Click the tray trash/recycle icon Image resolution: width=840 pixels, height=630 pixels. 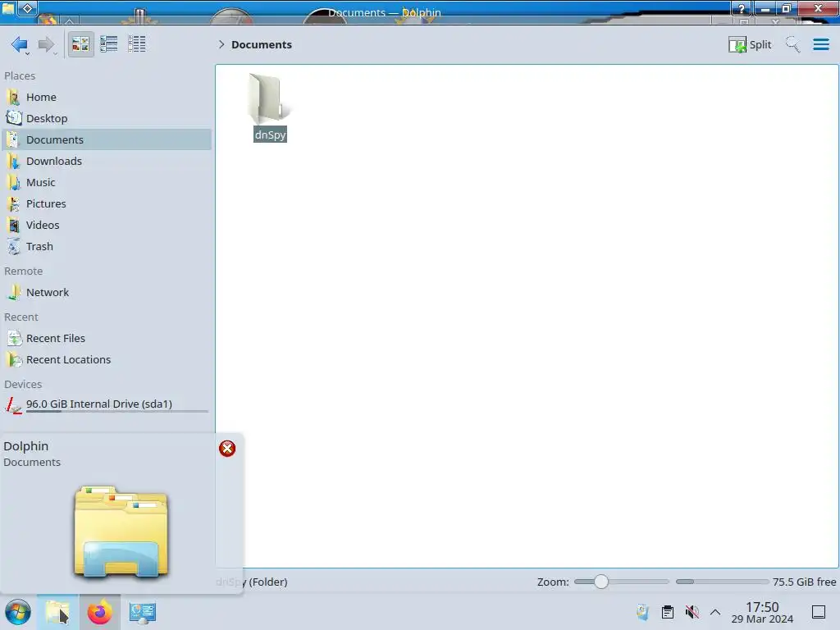(643, 612)
